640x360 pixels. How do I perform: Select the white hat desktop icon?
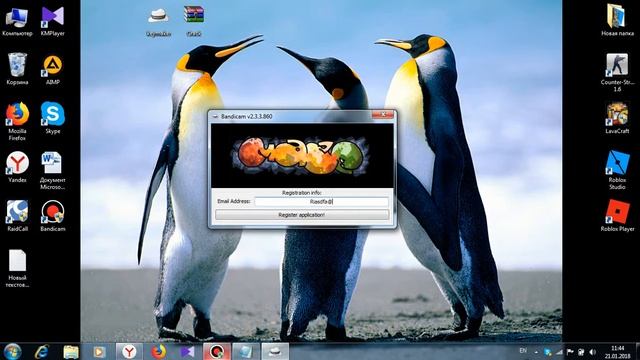pyautogui.click(x=158, y=21)
